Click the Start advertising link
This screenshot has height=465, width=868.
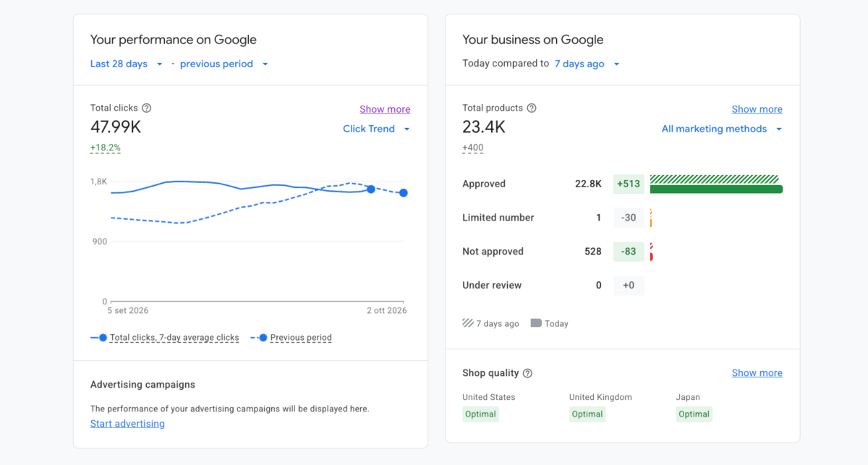pos(127,424)
